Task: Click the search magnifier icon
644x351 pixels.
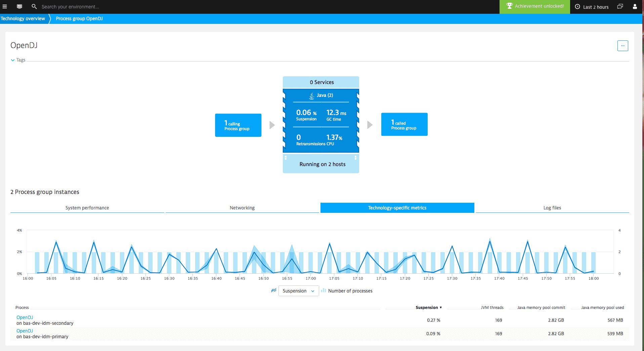Action: [x=34, y=6]
